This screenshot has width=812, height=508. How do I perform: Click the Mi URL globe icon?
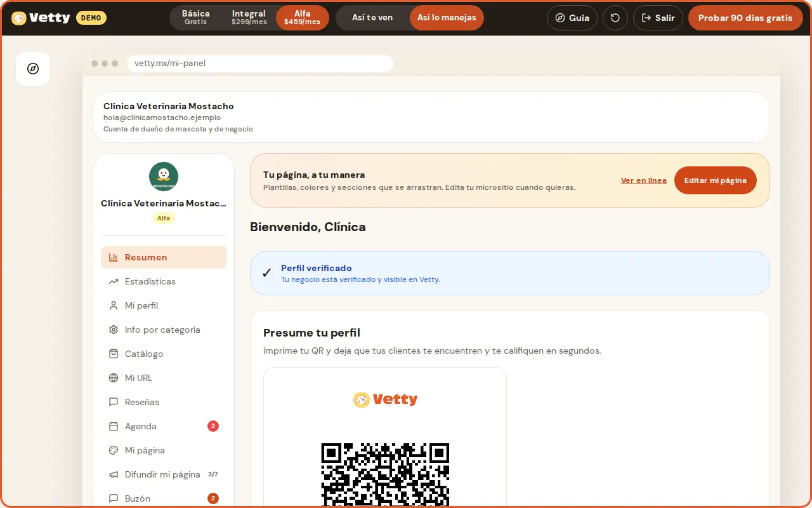click(x=114, y=378)
